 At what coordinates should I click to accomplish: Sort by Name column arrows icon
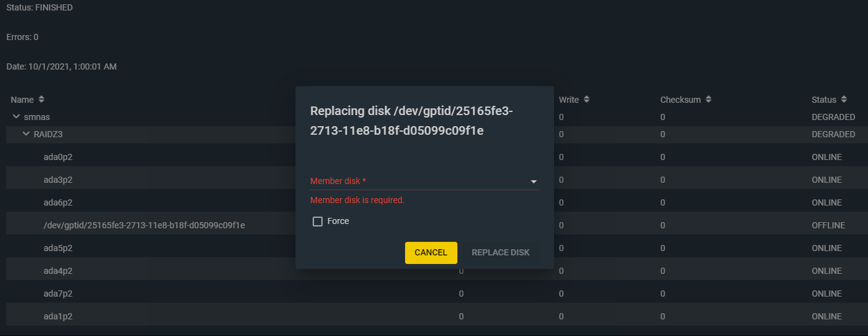coord(41,99)
